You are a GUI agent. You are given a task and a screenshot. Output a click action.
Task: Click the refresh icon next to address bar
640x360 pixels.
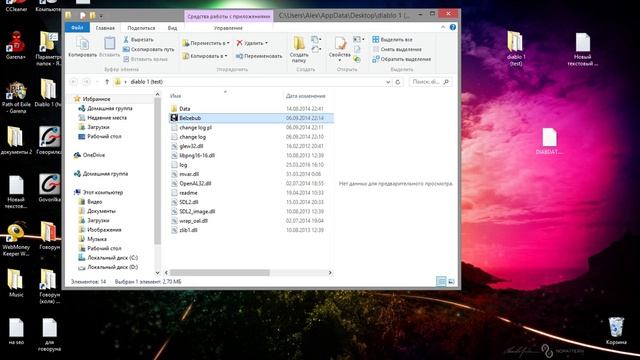click(398, 82)
